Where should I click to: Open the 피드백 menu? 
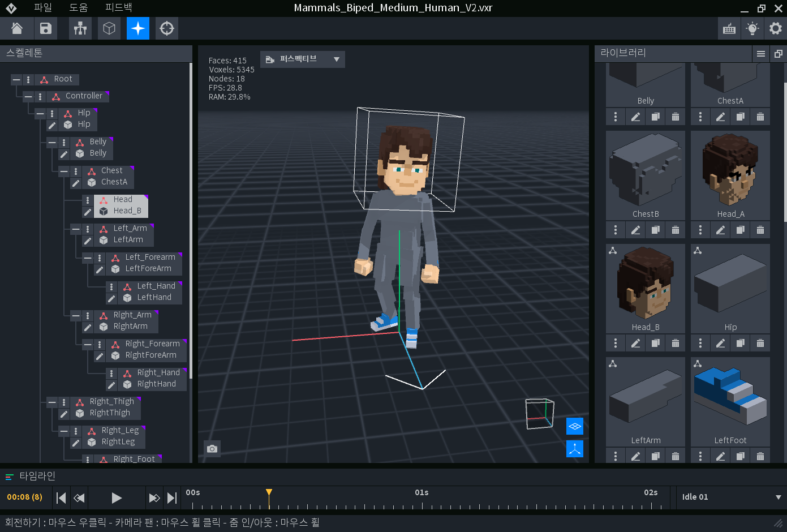tap(118, 7)
